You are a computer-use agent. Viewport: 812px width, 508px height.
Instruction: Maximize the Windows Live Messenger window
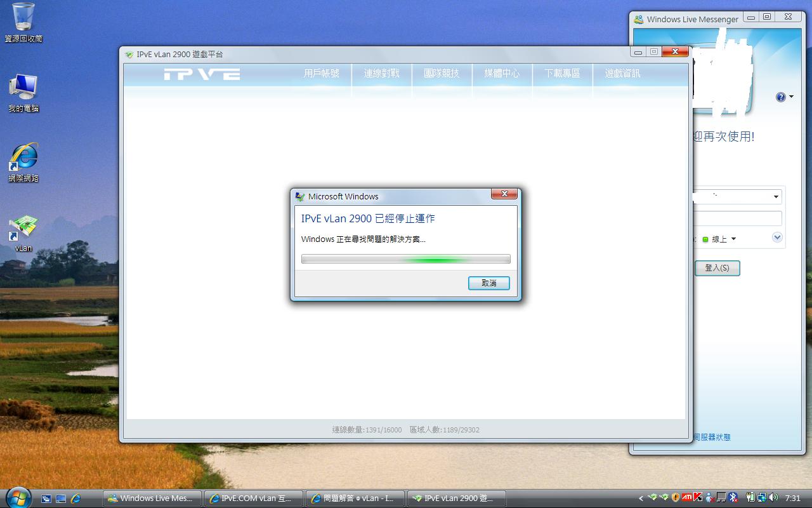coord(767,18)
